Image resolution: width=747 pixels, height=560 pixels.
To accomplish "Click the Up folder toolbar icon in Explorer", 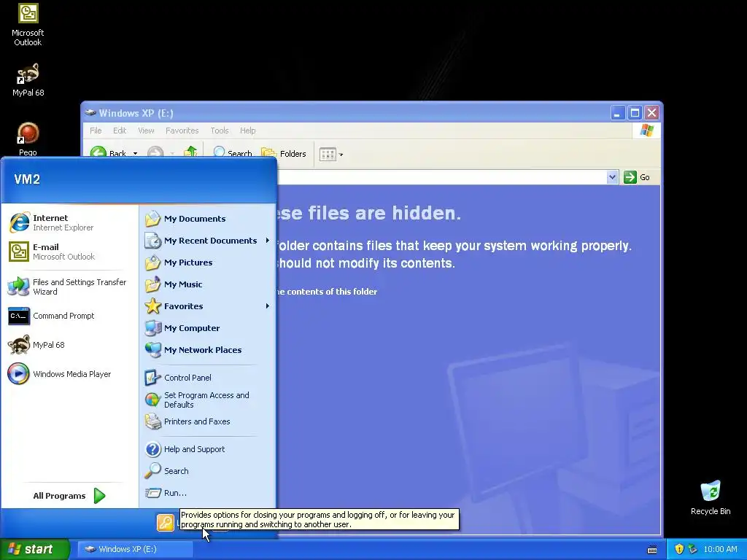I will click(x=190, y=152).
